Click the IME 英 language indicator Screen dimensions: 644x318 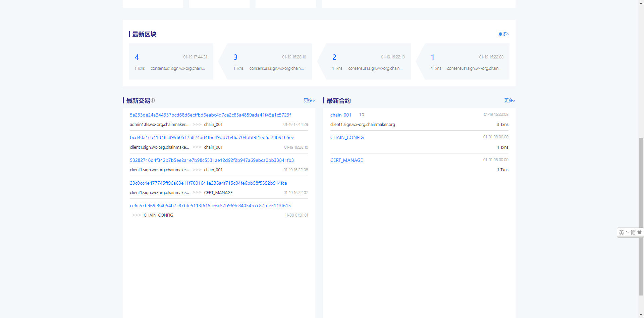point(622,232)
